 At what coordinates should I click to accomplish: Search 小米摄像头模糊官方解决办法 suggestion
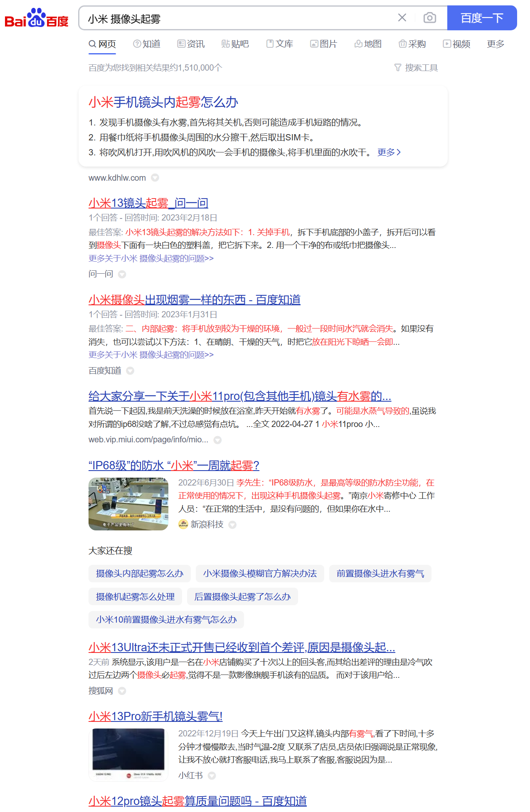260,574
